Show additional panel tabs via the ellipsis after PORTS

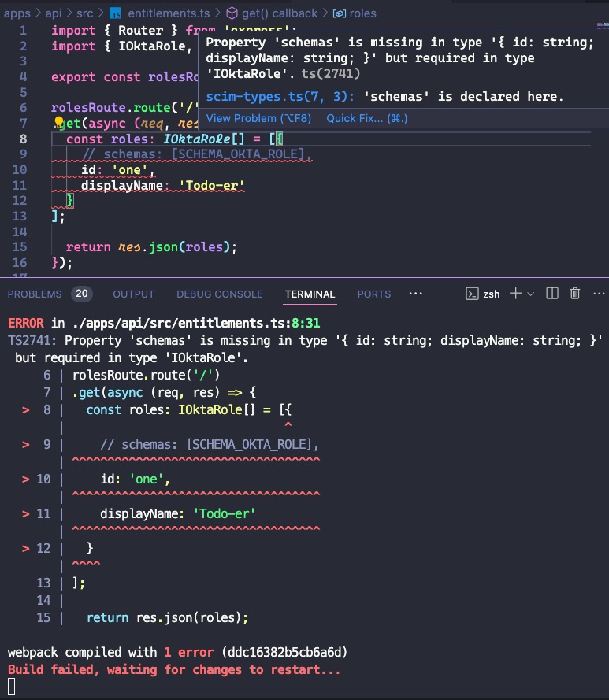tap(415, 293)
